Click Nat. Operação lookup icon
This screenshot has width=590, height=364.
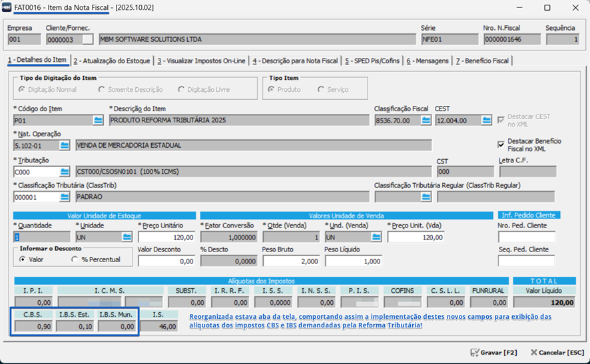(x=65, y=145)
